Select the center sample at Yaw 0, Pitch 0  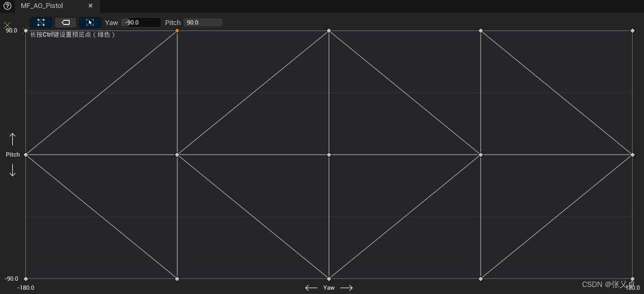[x=329, y=155]
